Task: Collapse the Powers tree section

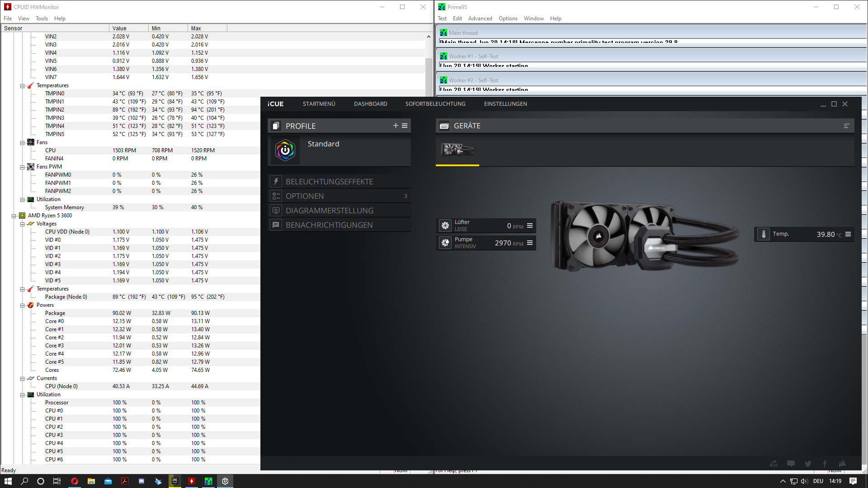Action: tap(22, 305)
